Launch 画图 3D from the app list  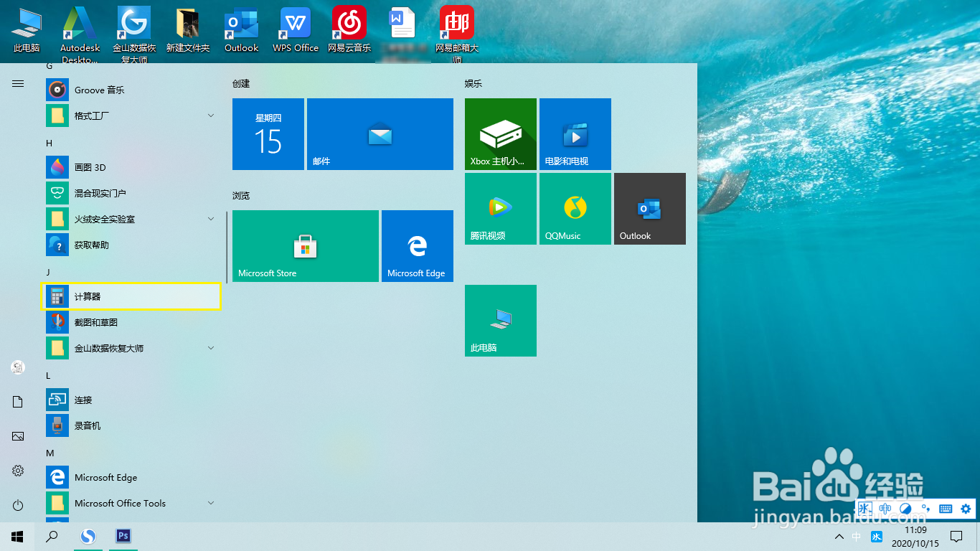131,167
